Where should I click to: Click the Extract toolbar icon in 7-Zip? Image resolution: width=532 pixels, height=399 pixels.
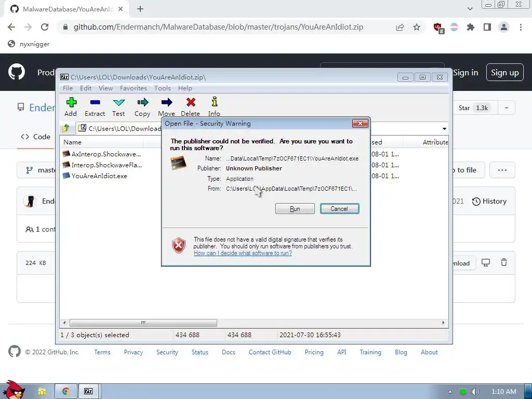pyautogui.click(x=95, y=107)
